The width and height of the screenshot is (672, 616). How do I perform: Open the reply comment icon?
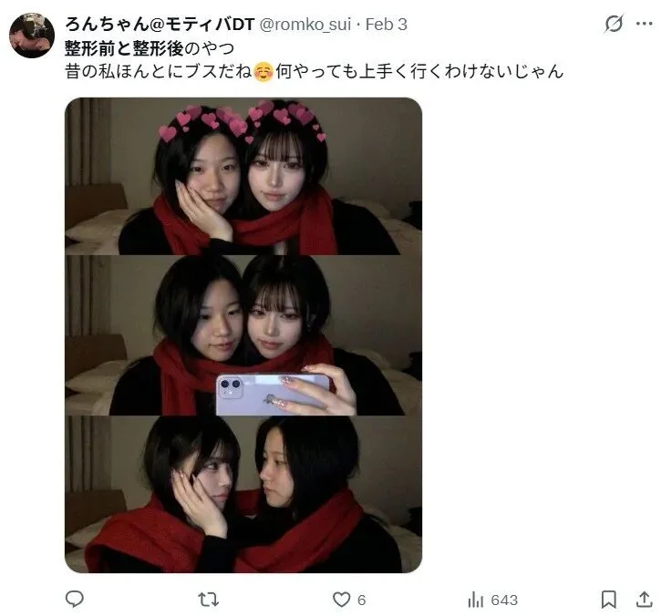[x=75, y=599]
